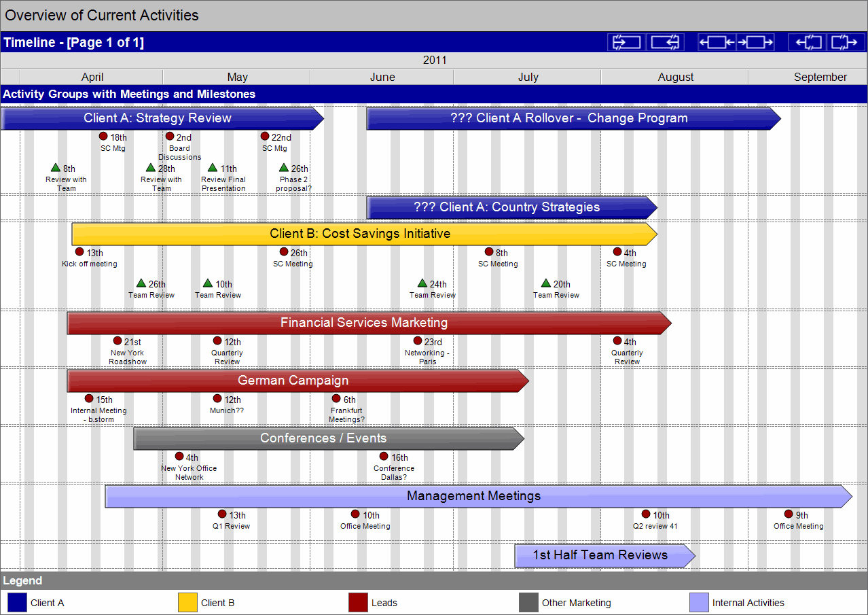Select the July 20th Team Review triangle

[x=546, y=283]
